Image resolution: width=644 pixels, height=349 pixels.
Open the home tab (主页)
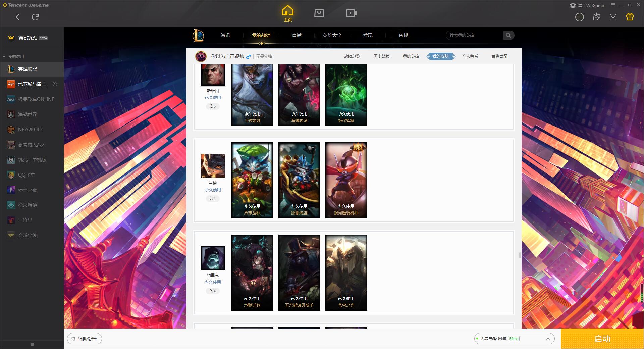coord(288,14)
